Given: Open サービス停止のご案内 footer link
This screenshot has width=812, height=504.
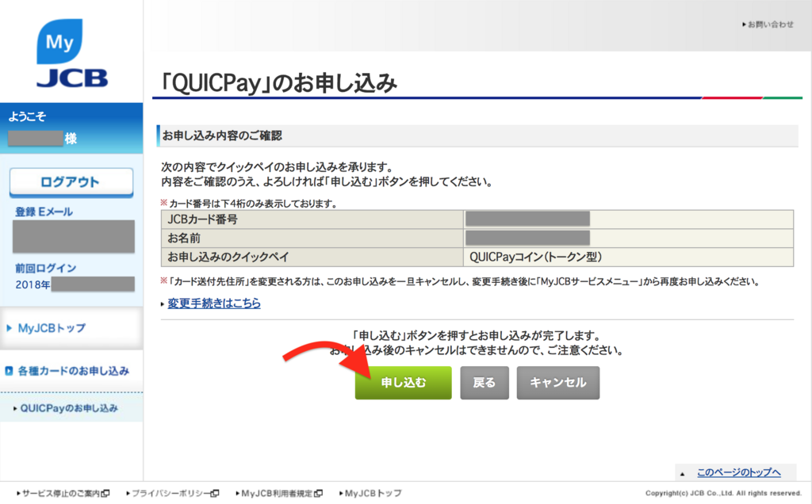Looking at the screenshot, I should 63,493.
